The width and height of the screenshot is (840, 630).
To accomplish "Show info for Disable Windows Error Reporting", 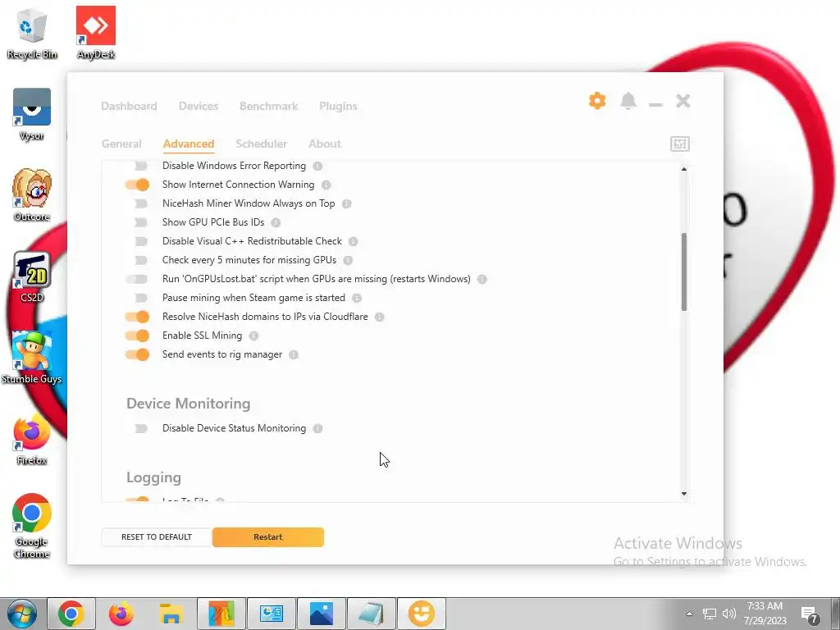I will pyautogui.click(x=317, y=166).
